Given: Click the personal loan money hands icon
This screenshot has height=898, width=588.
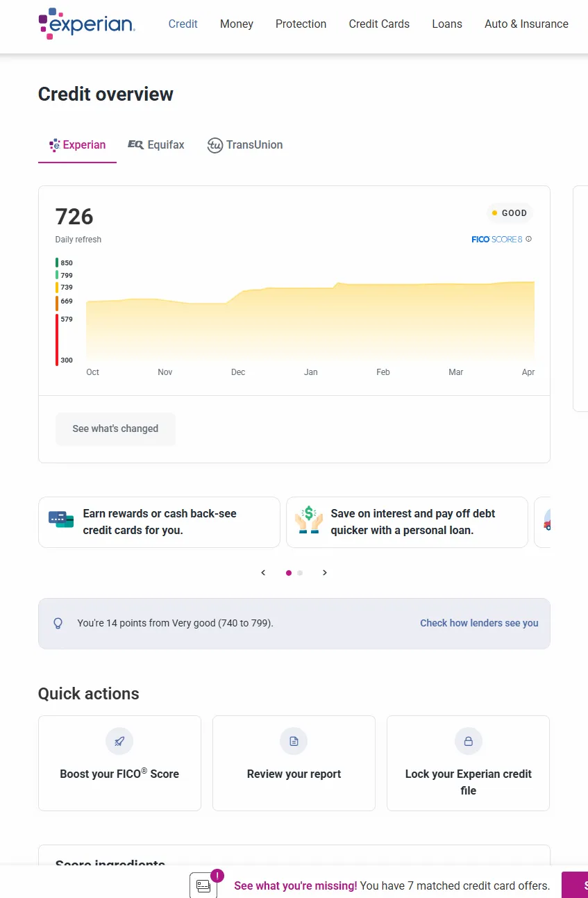Looking at the screenshot, I should tap(309, 520).
